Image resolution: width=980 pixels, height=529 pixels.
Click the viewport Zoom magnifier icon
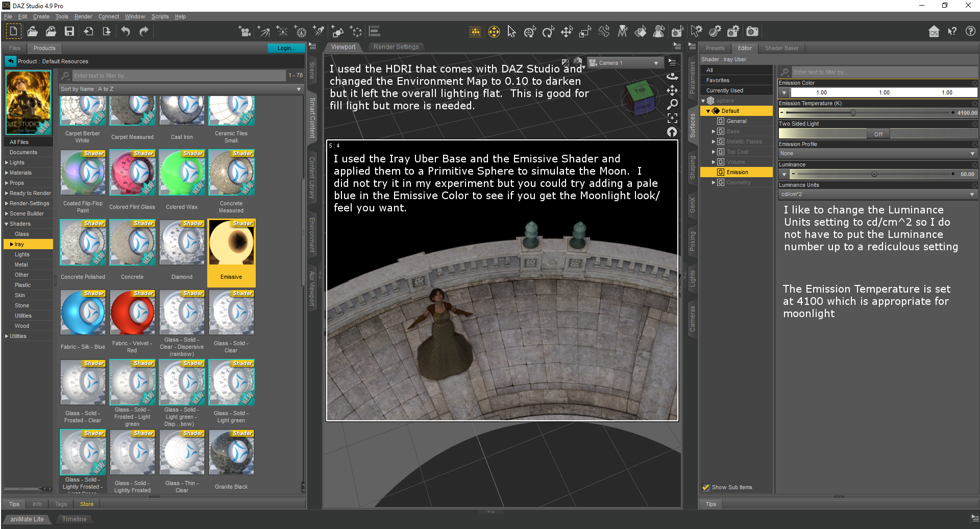coord(672,105)
